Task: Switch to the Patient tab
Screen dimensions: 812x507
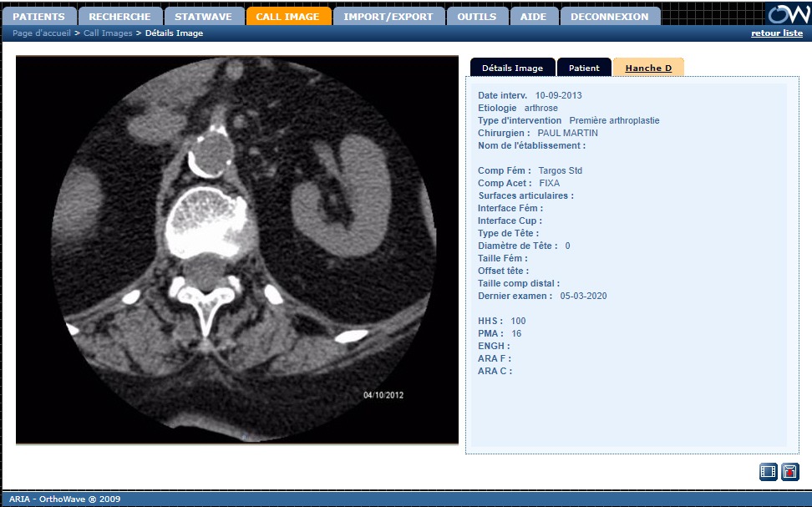Action: click(x=584, y=68)
